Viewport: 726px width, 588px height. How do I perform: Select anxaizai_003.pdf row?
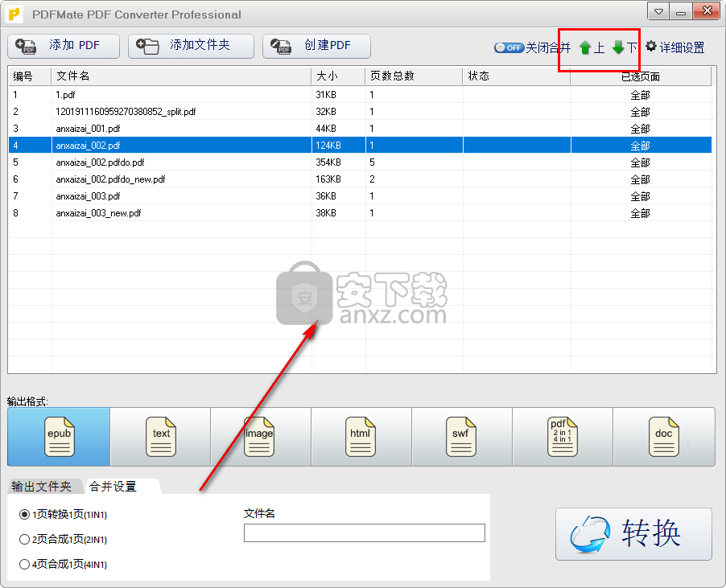[360, 195]
